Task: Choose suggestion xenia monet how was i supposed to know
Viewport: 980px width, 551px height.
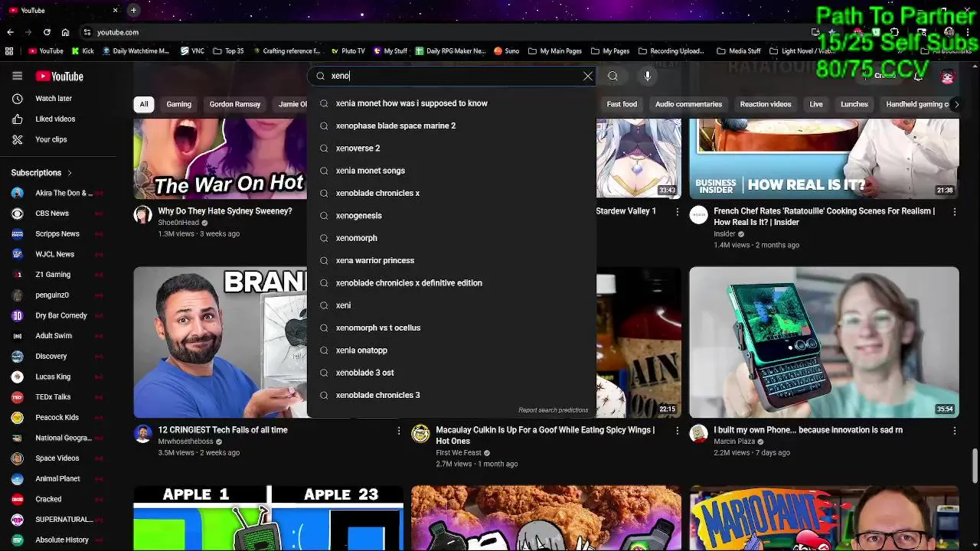Action: point(452,103)
